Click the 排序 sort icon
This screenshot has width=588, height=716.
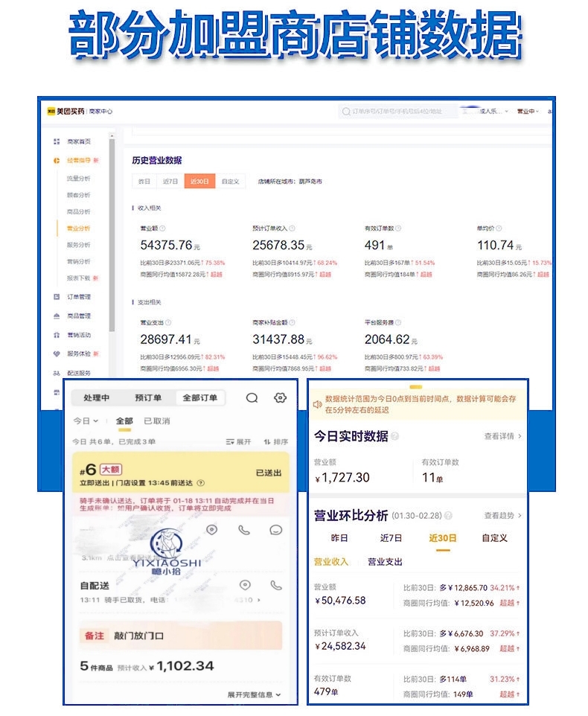pos(267,441)
